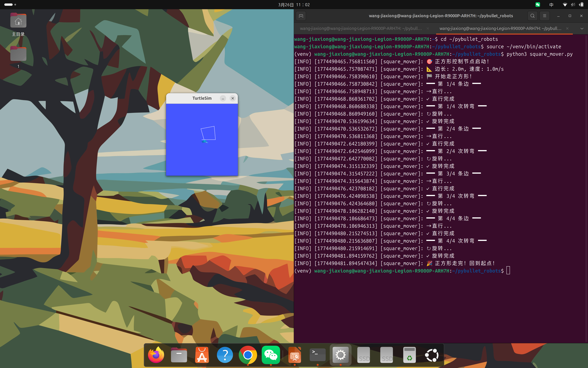Click the WeChat tray icon in top bar

pos(537,5)
